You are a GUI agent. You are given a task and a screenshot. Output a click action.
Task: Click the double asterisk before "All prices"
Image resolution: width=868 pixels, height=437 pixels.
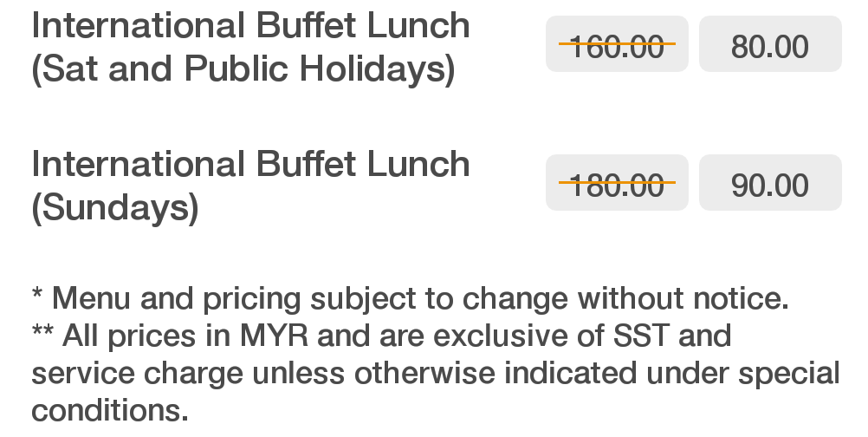click(x=43, y=333)
